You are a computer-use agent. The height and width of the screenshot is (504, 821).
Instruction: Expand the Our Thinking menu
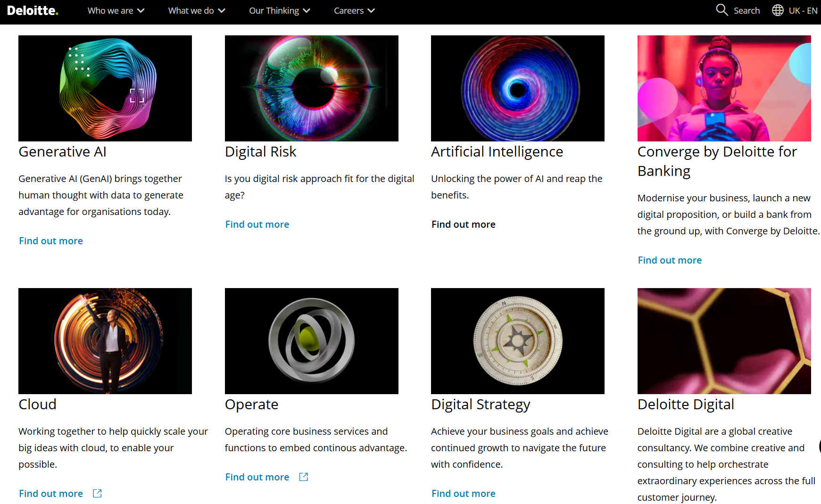pos(279,10)
